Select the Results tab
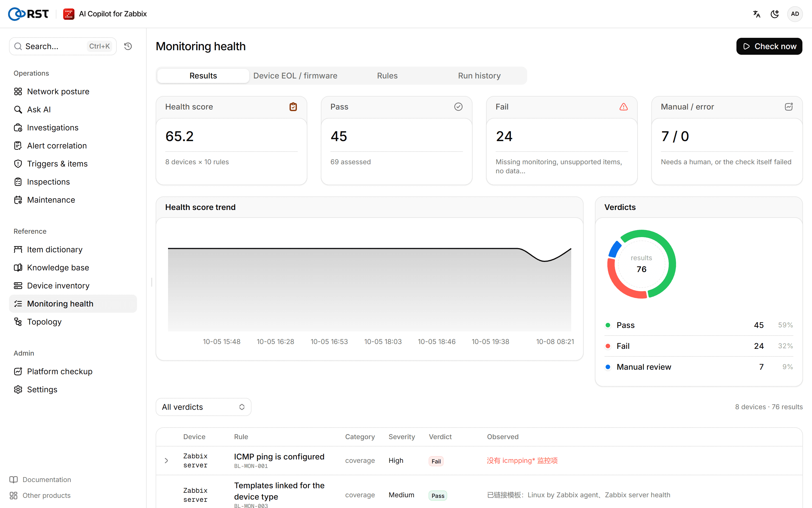Image resolution: width=812 pixels, height=508 pixels. (203, 76)
